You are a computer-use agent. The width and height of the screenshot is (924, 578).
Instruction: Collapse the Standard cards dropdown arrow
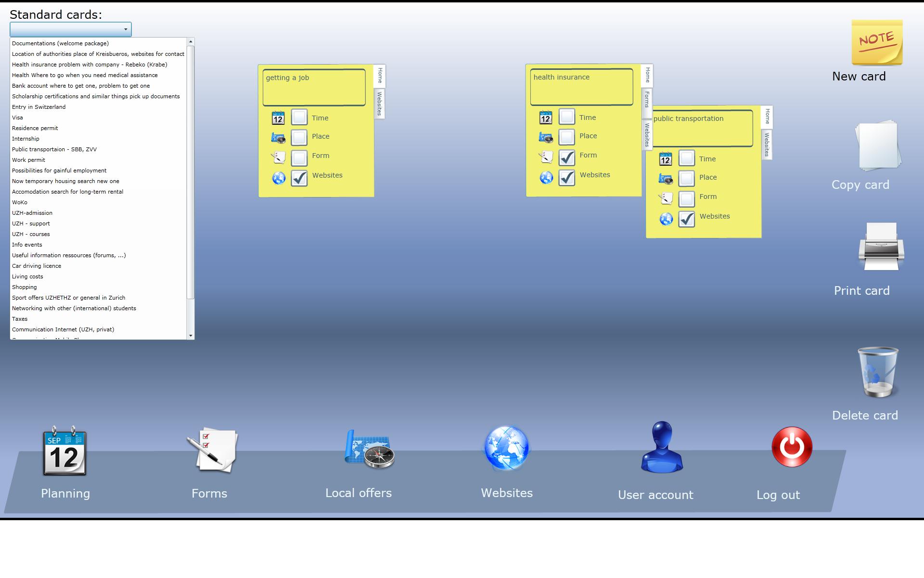point(126,29)
